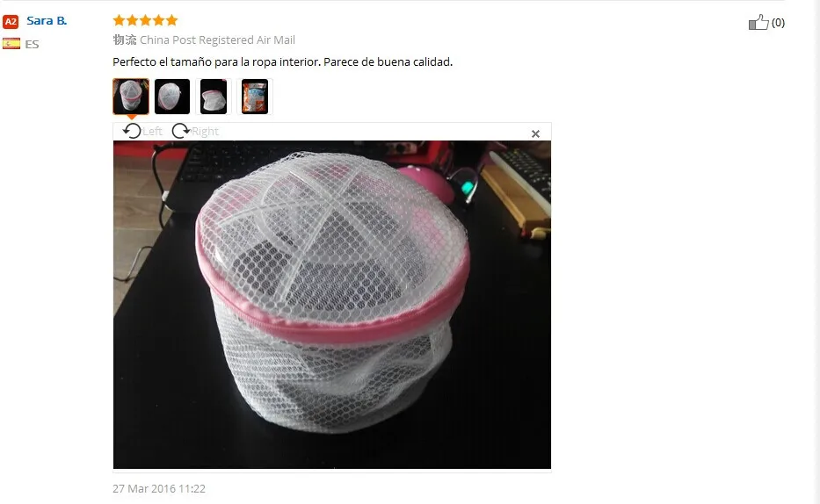Click the A2 buyer level badge

(11, 21)
